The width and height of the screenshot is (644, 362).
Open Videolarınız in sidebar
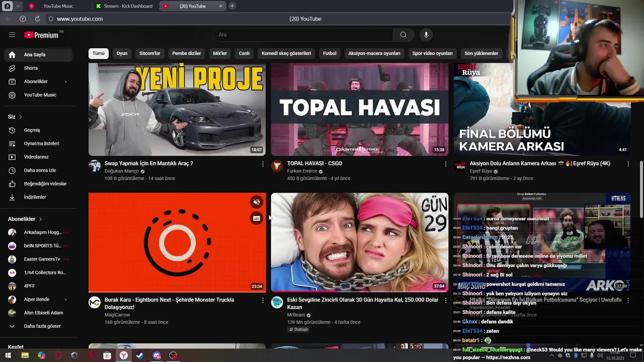tap(39, 157)
